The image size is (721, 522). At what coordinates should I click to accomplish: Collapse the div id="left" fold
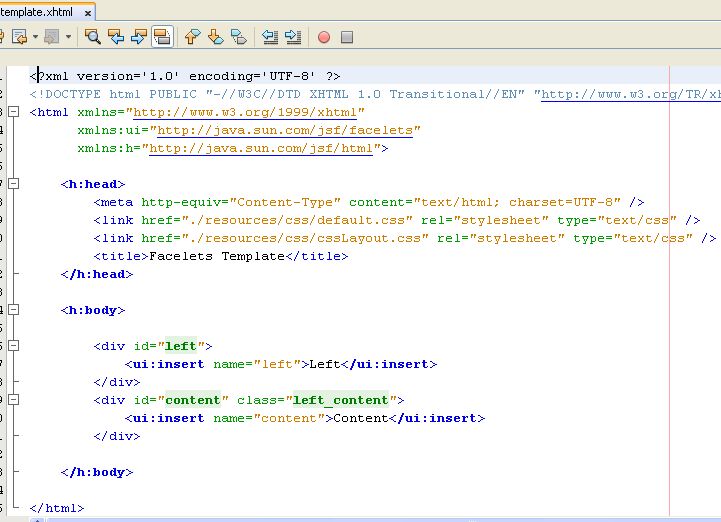point(14,345)
